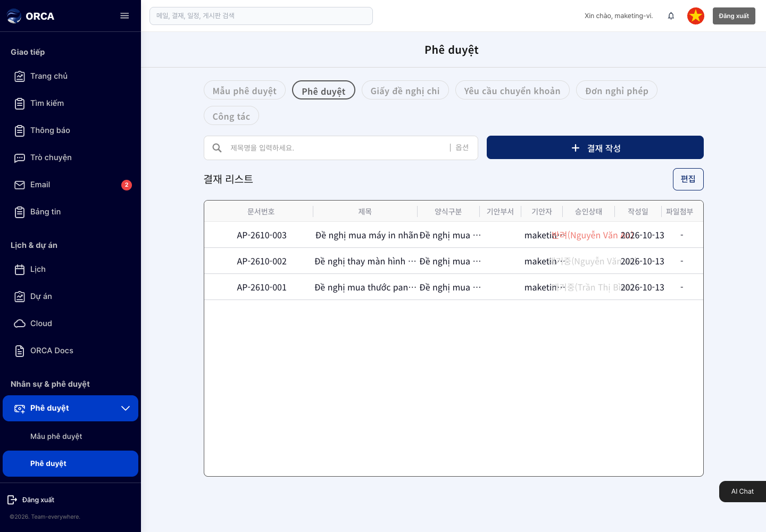Collapse the Phê duyệt sidebar chevron
The width and height of the screenshot is (766, 532).
[126, 408]
